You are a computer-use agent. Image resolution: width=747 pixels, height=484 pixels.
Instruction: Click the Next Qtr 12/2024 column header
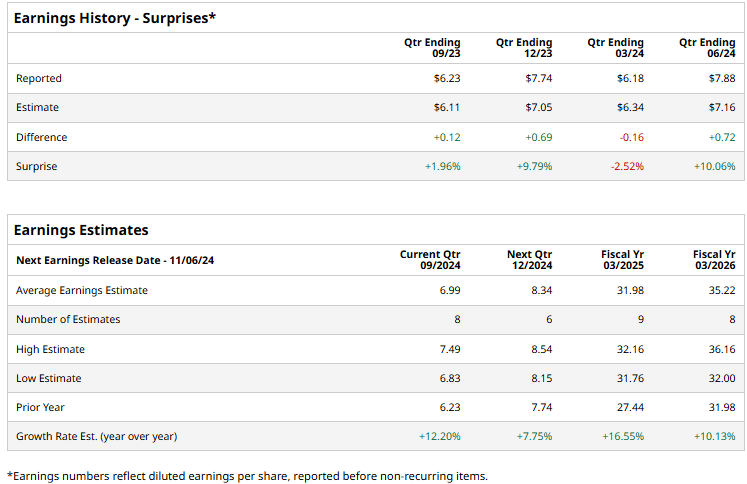[x=529, y=260]
